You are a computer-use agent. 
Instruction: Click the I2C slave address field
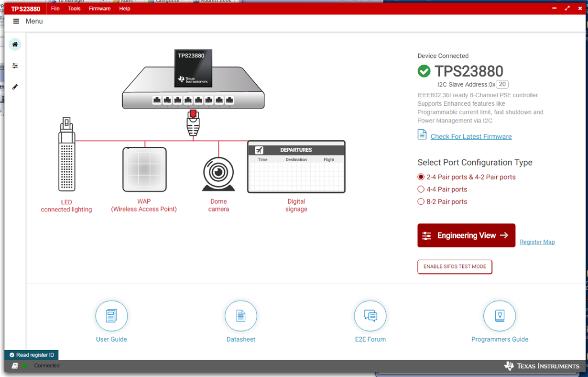[502, 84]
